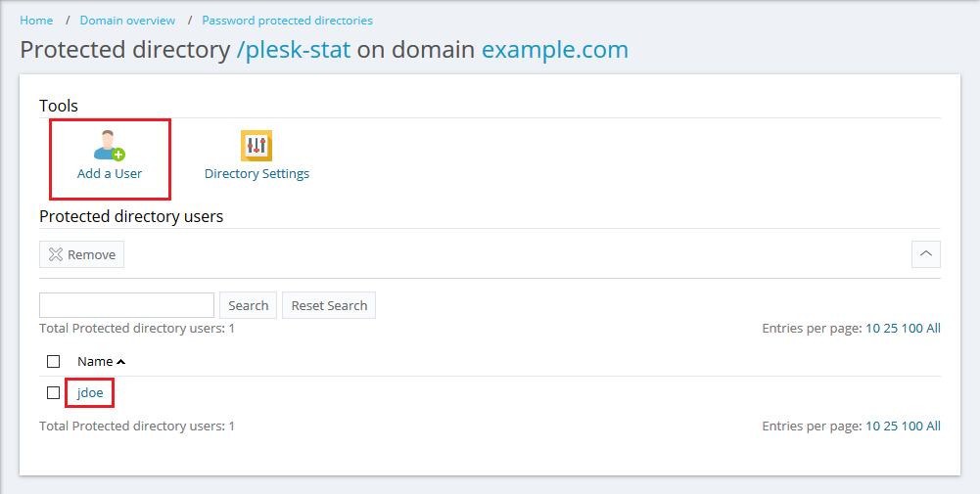Check the jdoe user checkbox
This screenshot has width=980, height=494.
pyautogui.click(x=54, y=393)
